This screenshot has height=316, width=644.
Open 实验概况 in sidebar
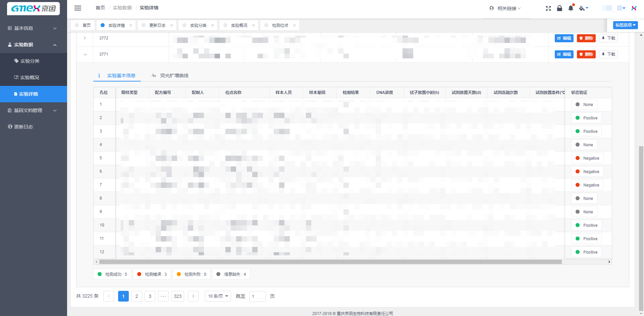pyautogui.click(x=34, y=77)
